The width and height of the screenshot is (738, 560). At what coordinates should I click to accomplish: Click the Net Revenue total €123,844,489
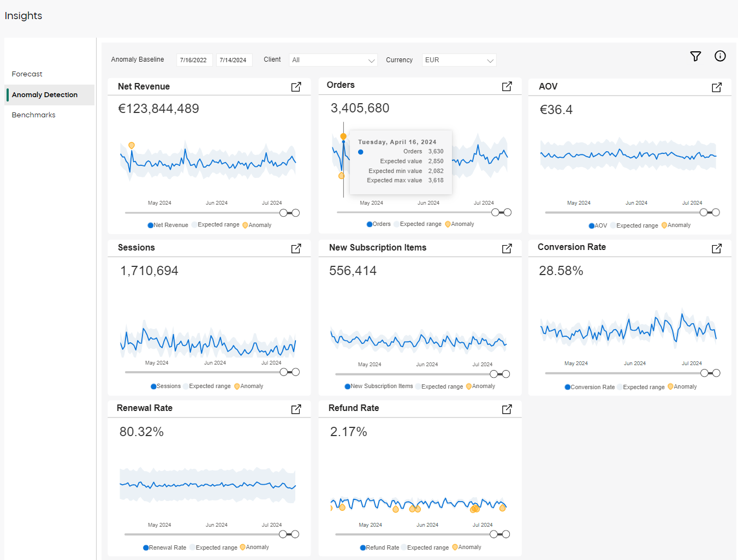[158, 109]
